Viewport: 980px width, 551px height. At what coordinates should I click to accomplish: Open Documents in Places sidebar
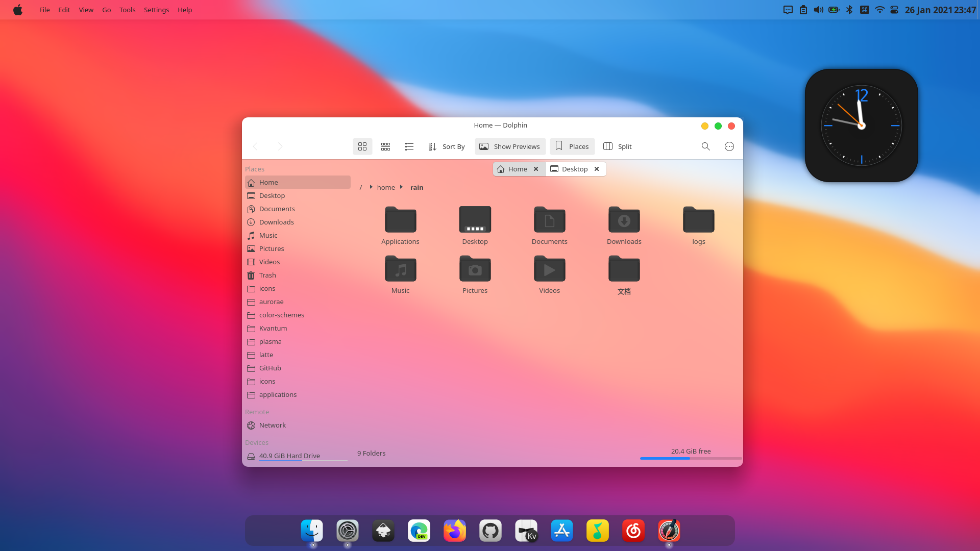298,209
